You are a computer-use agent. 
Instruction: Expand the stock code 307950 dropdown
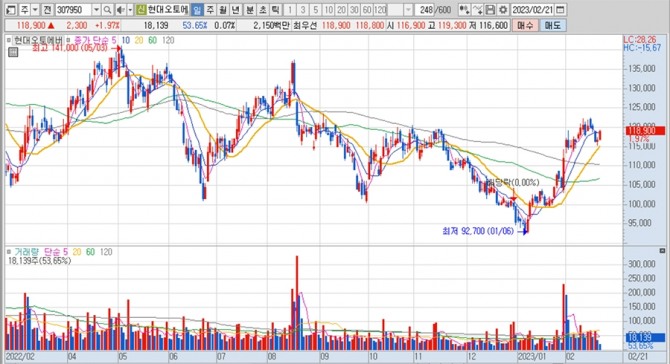coord(96,9)
